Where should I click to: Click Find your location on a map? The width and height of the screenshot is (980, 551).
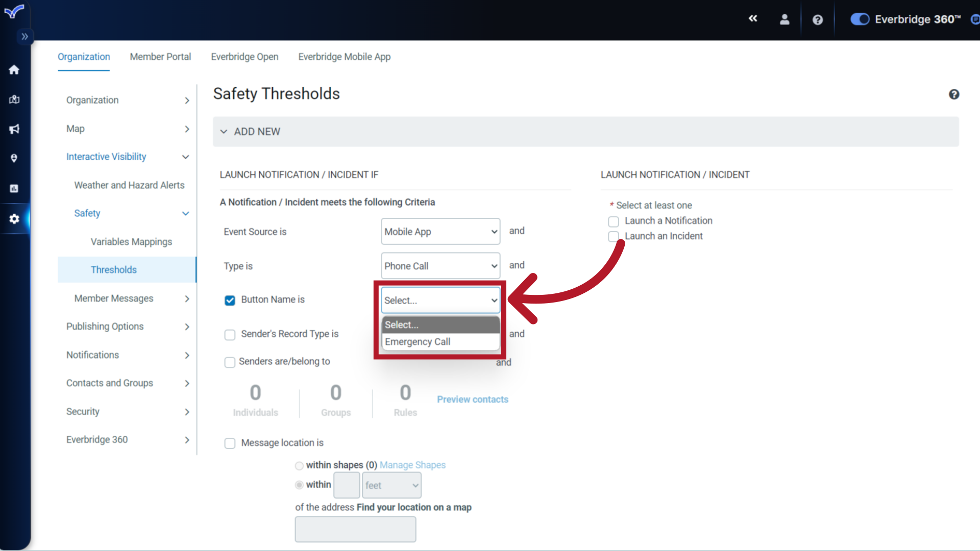tap(414, 508)
